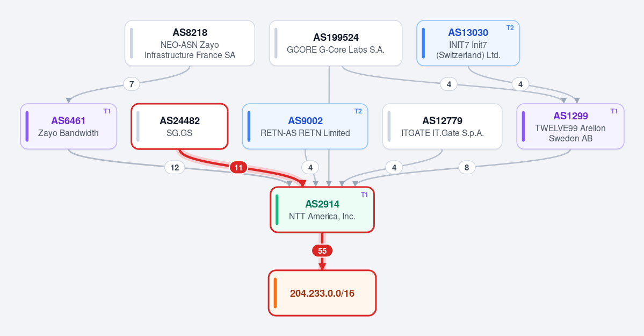Click the 8 edge label from AS1299
This screenshot has width=644, height=336.
[x=467, y=167]
